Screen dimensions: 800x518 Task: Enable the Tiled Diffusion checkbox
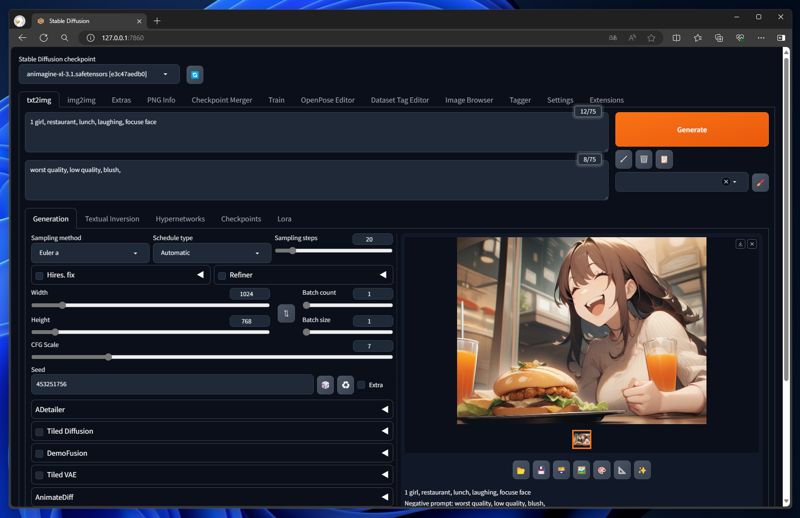coord(39,432)
